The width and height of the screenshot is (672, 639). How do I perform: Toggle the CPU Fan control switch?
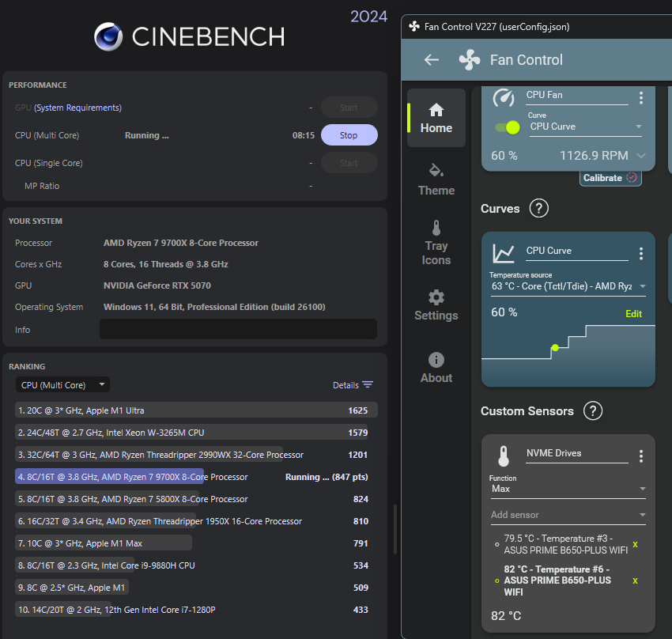coord(507,127)
